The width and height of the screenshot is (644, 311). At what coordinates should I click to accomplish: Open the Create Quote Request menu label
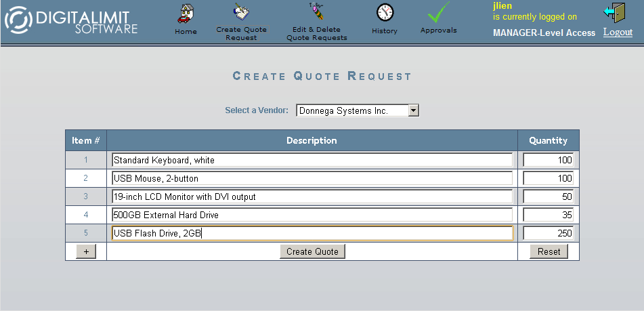[x=242, y=34]
